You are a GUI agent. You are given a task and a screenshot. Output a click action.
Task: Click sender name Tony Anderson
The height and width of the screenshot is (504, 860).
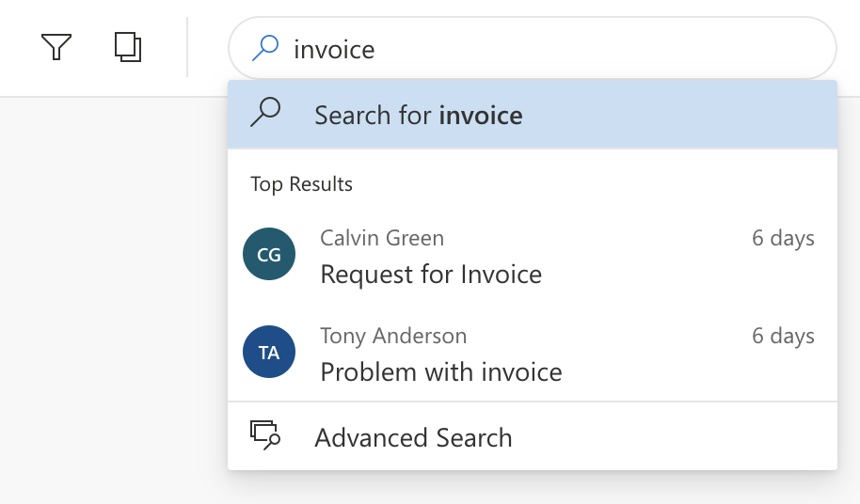tap(393, 337)
